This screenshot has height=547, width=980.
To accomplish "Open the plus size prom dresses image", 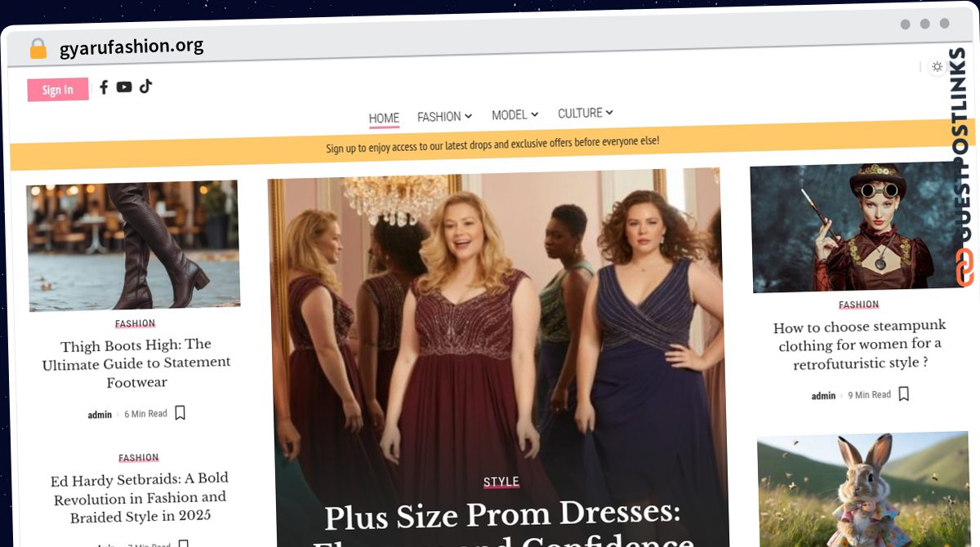I will tap(498, 359).
